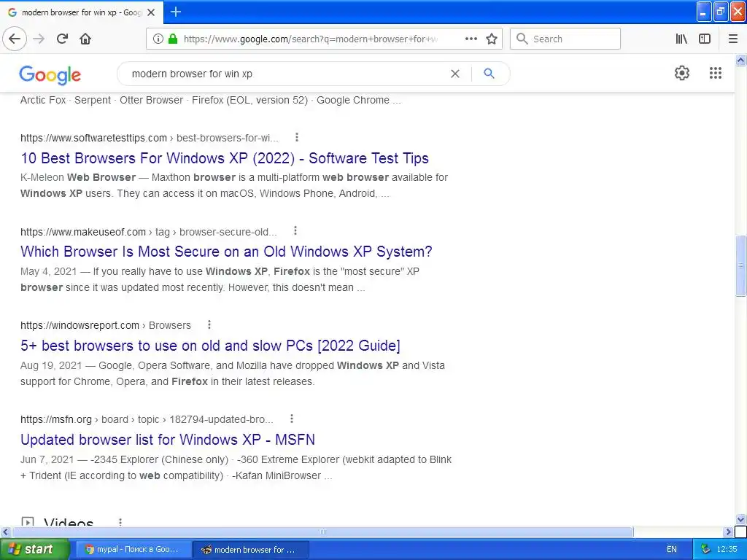Open Updated browser list MSFN link
The image size is (747, 560).
tap(168, 440)
